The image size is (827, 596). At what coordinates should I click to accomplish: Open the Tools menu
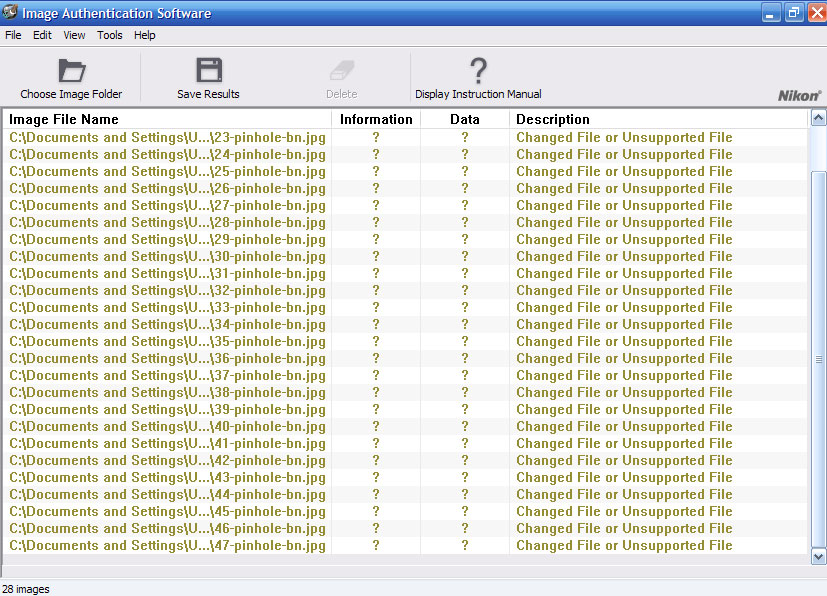(110, 35)
